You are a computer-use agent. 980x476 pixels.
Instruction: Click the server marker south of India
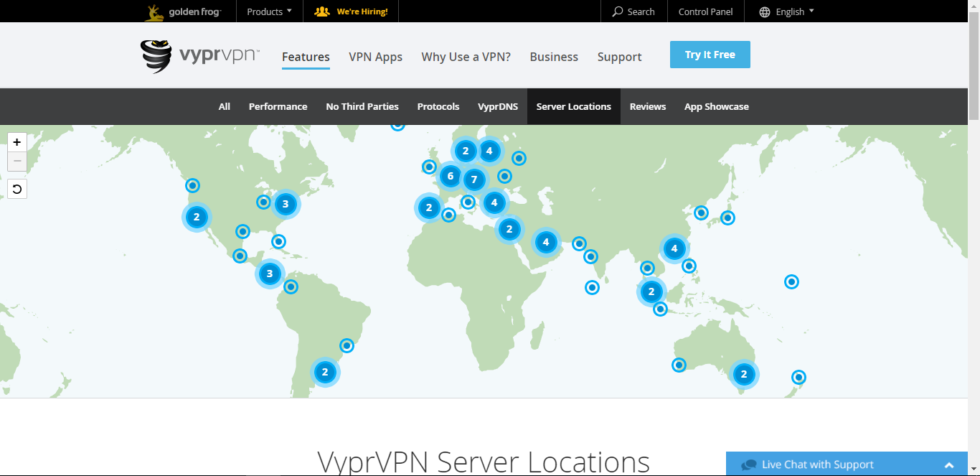point(592,287)
